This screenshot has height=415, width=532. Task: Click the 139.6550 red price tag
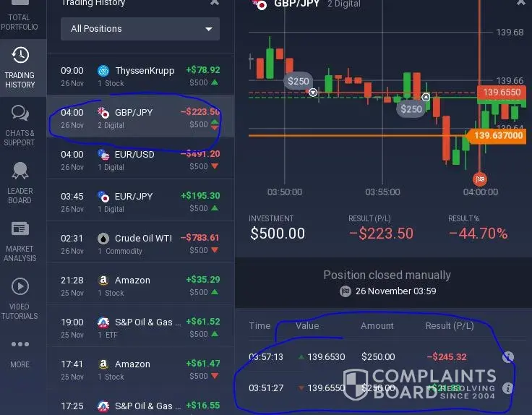502,93
